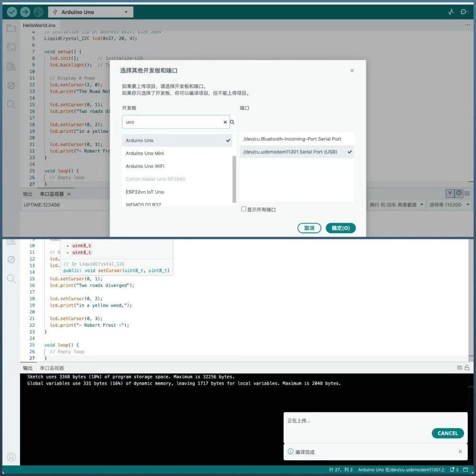Click the Sketch uses 3368 bytes output line

[131, 377]
